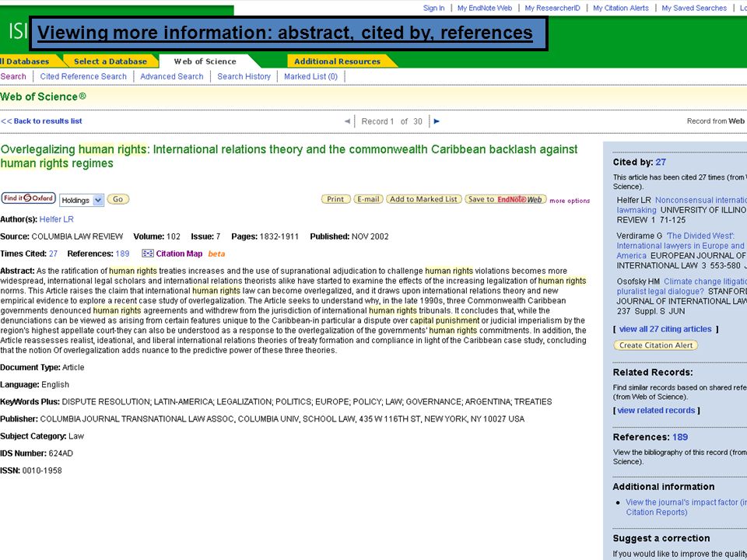Open Citation Map icon

(x=148, y=254)
